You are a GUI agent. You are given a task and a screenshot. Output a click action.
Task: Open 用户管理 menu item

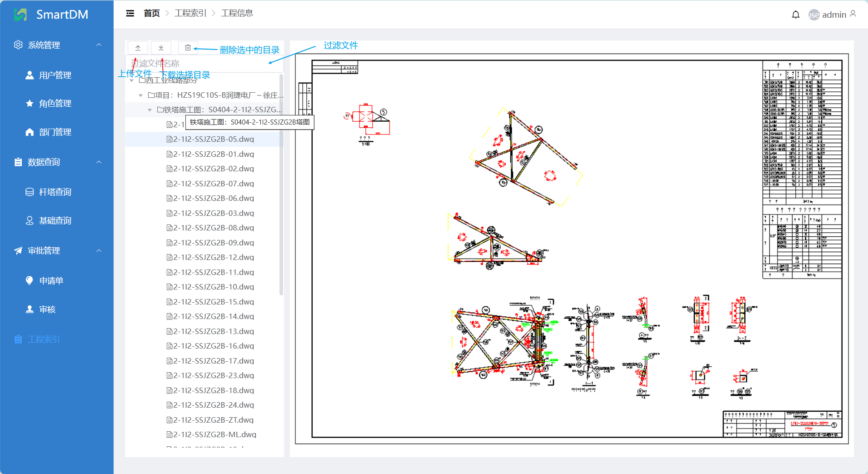tap(57, 75)
